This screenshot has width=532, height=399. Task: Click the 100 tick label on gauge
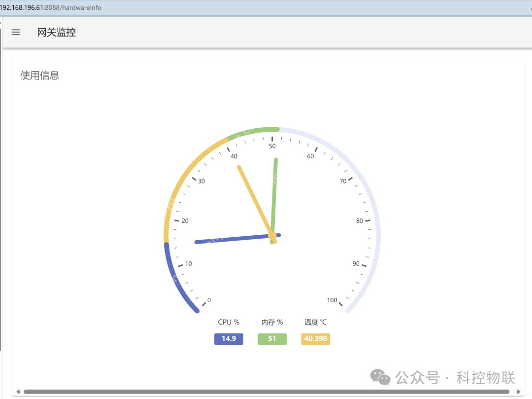(332, 300)
